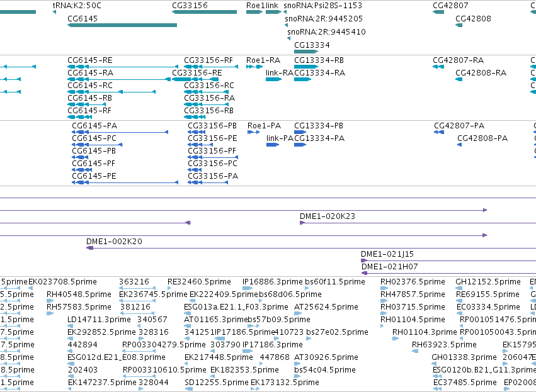The image size is (536, 392).
Task: Click BAC clone DME1-002K20
Action: [114, 242]
